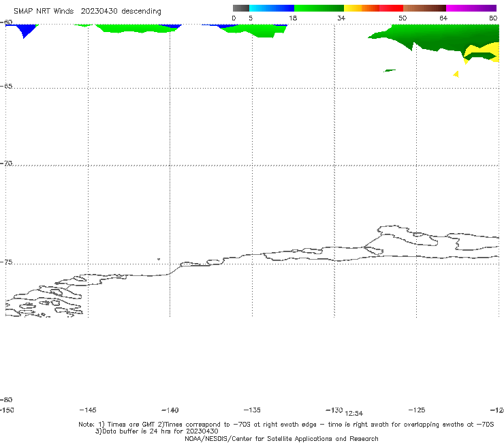
Task: Click the yellow-orange segment of the color bar
Action: (x=362, y=8)
